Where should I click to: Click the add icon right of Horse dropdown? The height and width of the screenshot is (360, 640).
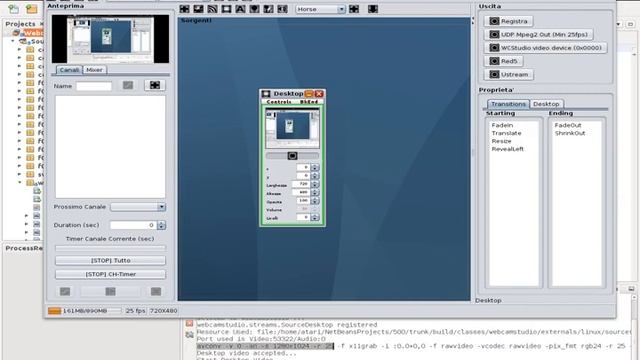pos(354,9)
